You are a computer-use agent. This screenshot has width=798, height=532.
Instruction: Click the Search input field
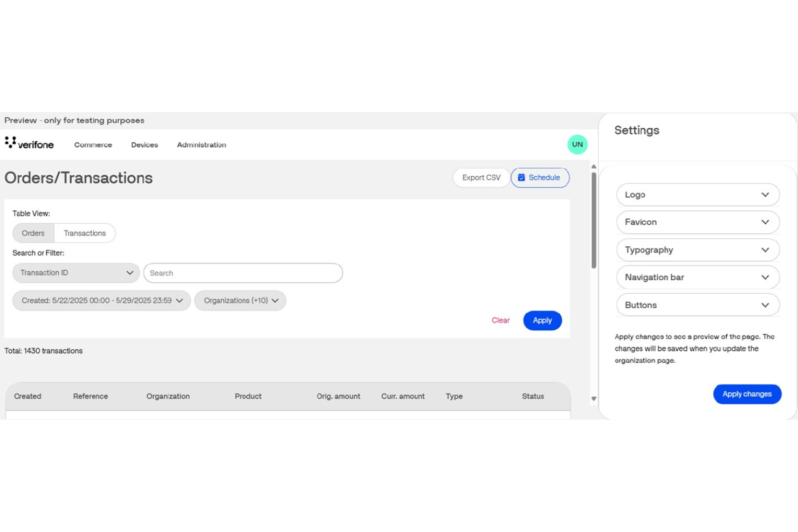(243, 273)
